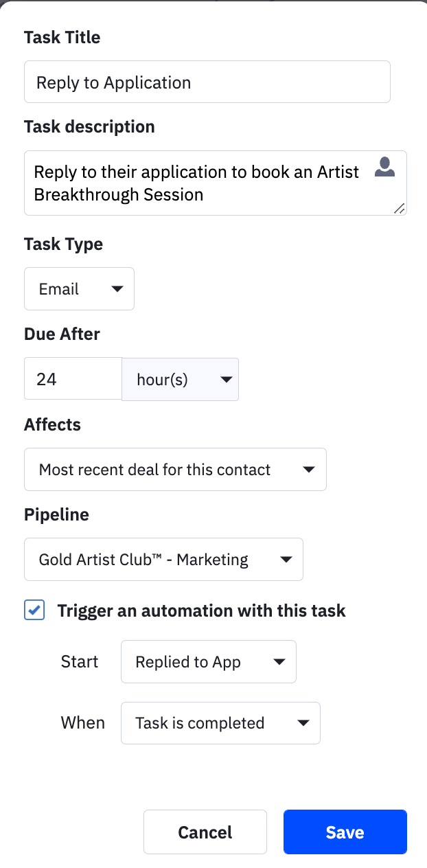427x868 pixels.
Task: Click the Due After number field
Action: coord(73,379)
